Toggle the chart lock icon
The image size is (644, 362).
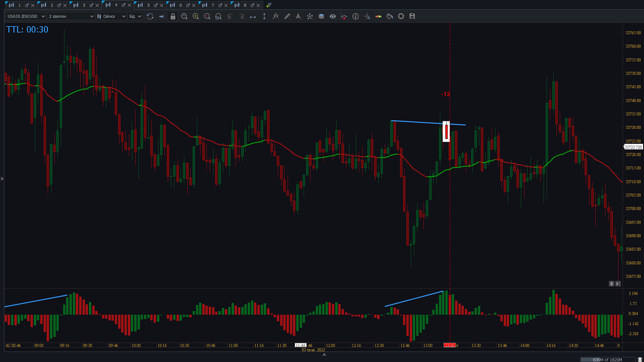173,16
